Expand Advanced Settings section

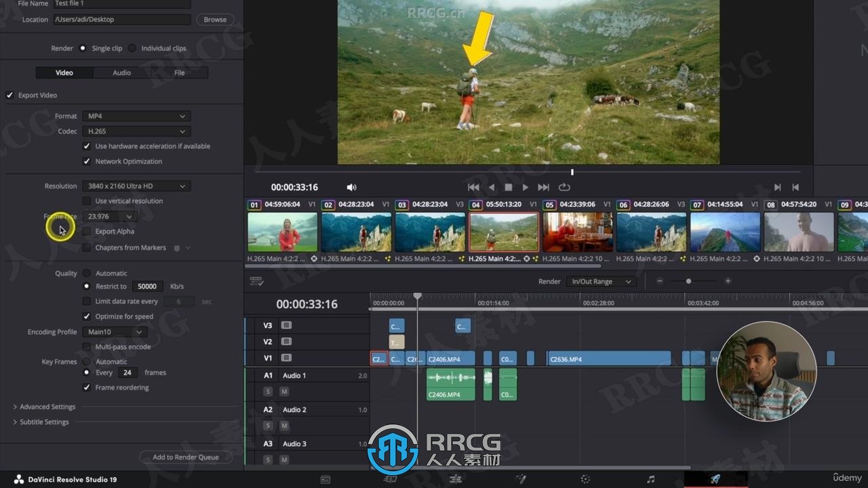(44, 407)
